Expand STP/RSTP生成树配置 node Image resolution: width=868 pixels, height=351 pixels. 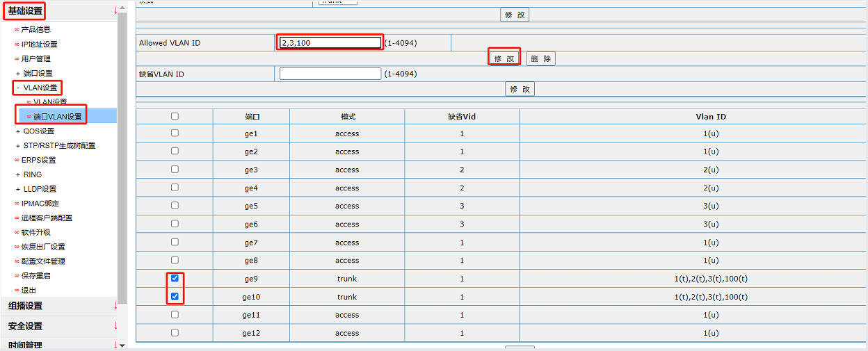[18, 146]
